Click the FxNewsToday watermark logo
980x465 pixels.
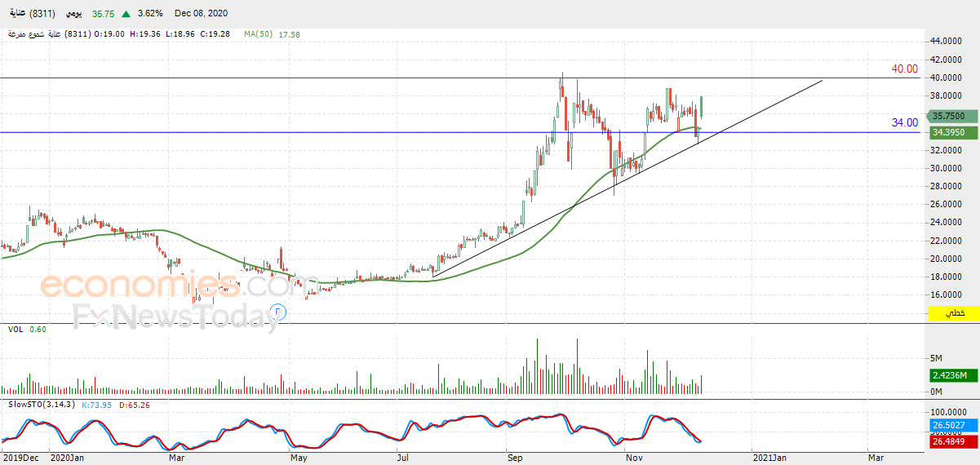click(x=175, y=316)
